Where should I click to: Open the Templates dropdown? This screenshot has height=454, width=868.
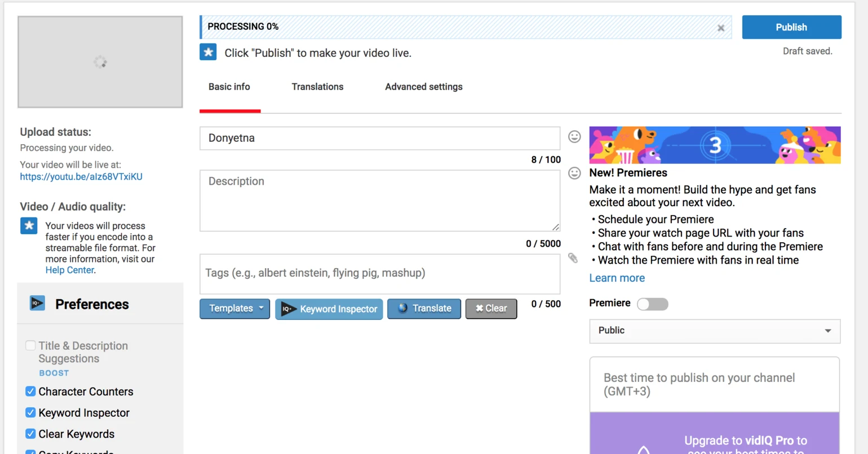point(234,308)
